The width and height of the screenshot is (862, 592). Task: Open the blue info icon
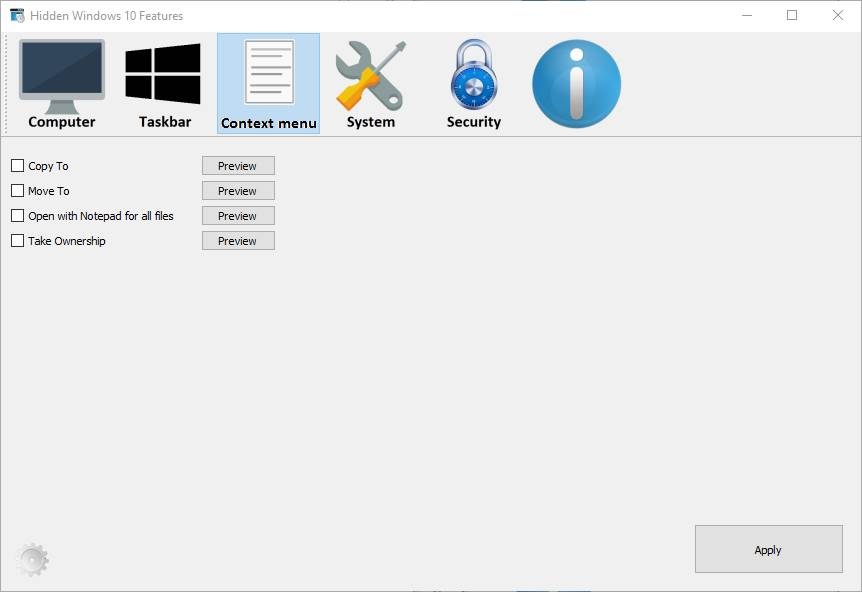[577, 84]
